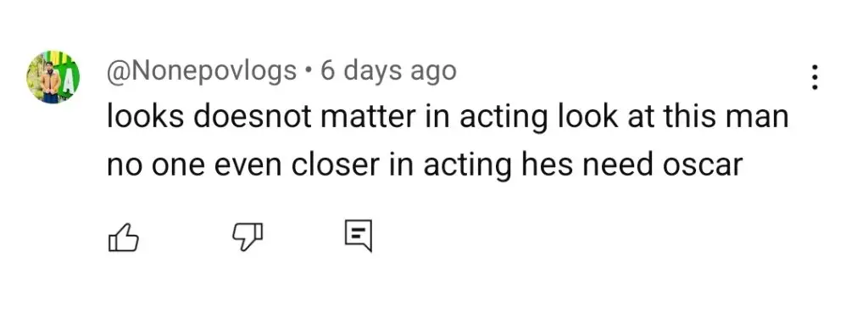This screenshot has width=868, height=312.
Task: Mark the oscar comment as disliked
Action: click(247, 238)
